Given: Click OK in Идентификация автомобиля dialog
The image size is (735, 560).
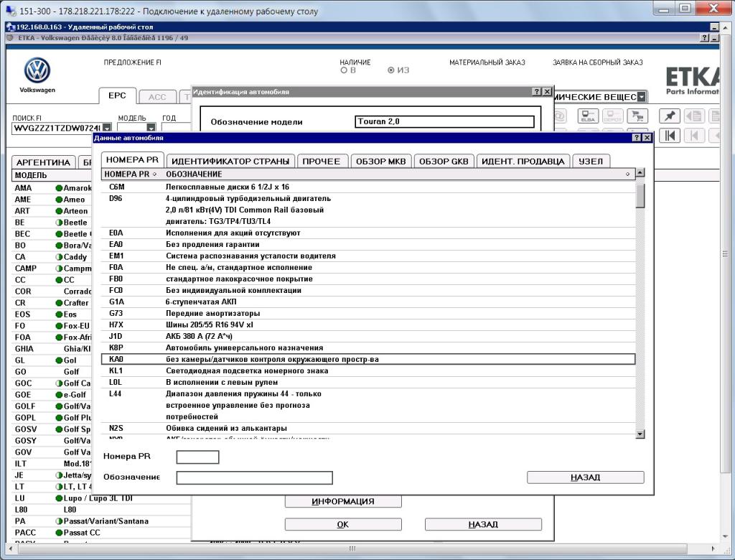Looking at the screenshot, I should click(343, 524).
